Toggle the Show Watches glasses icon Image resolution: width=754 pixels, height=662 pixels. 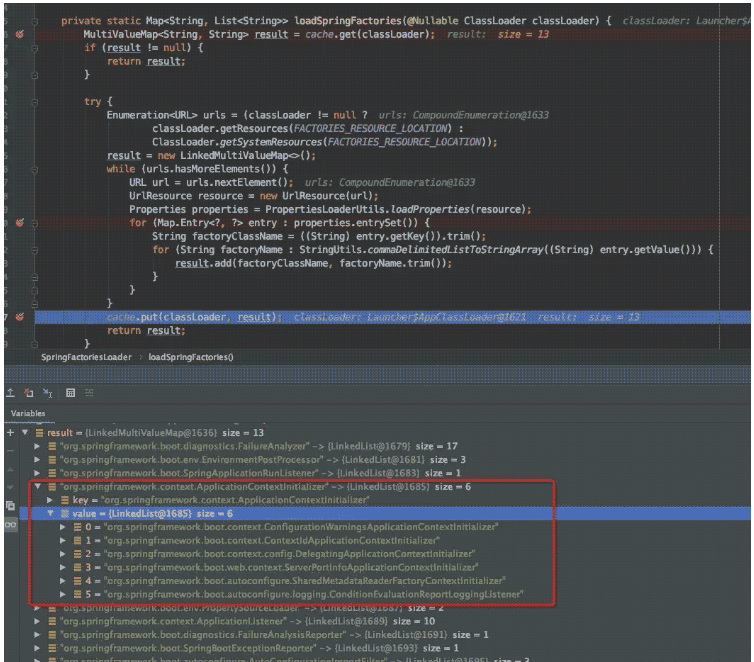(x=10, y=525)
